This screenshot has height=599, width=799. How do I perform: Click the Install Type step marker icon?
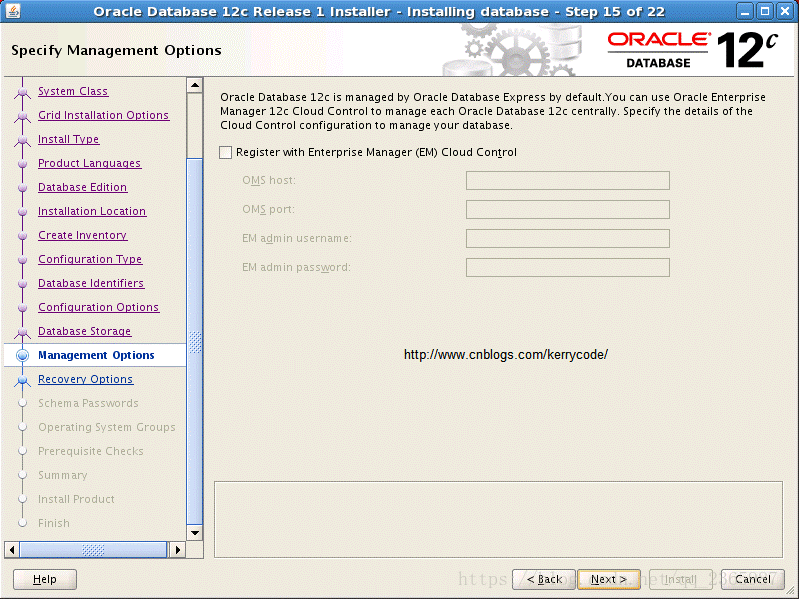(22, 140)
